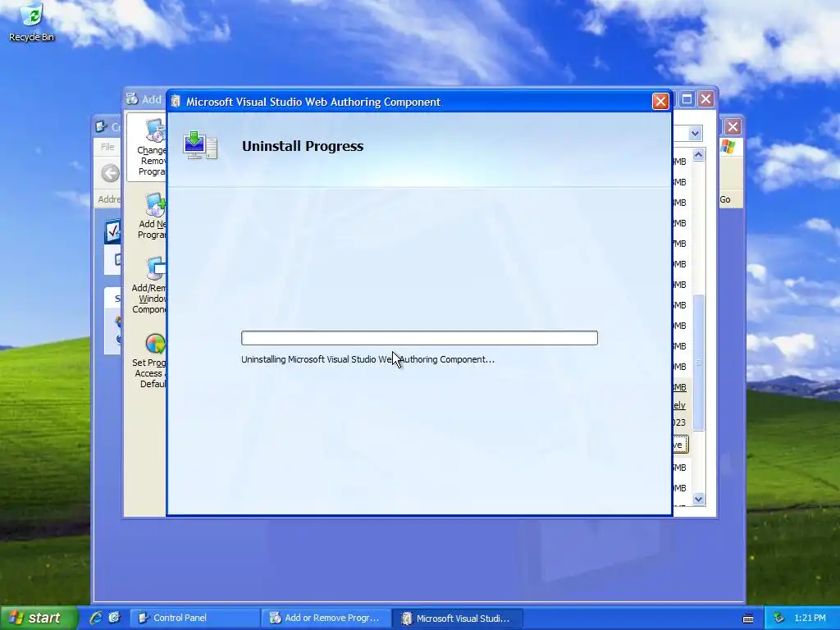Screen dimensions: 840x630
Task: Click the Go button in Control Panel address bar
Action: pos(725,199)
